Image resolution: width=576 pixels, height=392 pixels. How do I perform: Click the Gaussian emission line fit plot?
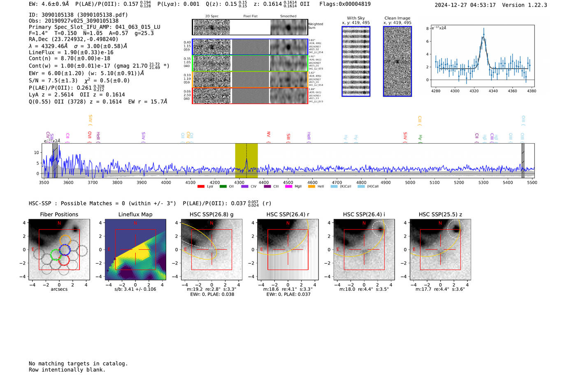click(x=482, y=56)
